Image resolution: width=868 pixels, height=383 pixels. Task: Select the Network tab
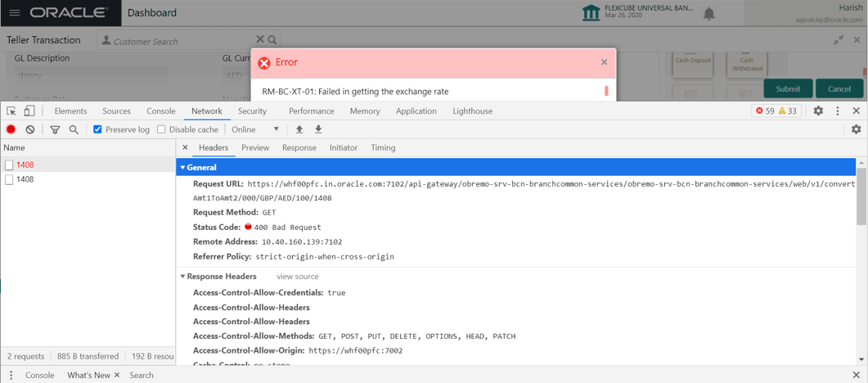pos(206,110)
